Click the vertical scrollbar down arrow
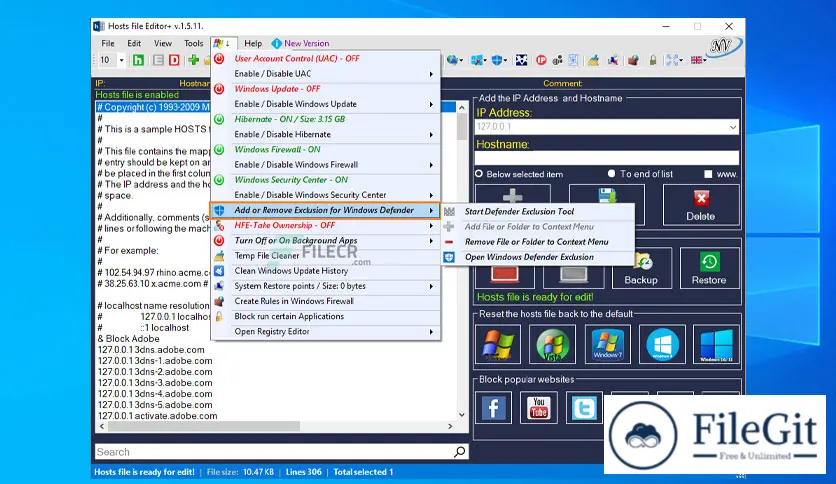The image size is (836, 484). click(x=462, y=415)
